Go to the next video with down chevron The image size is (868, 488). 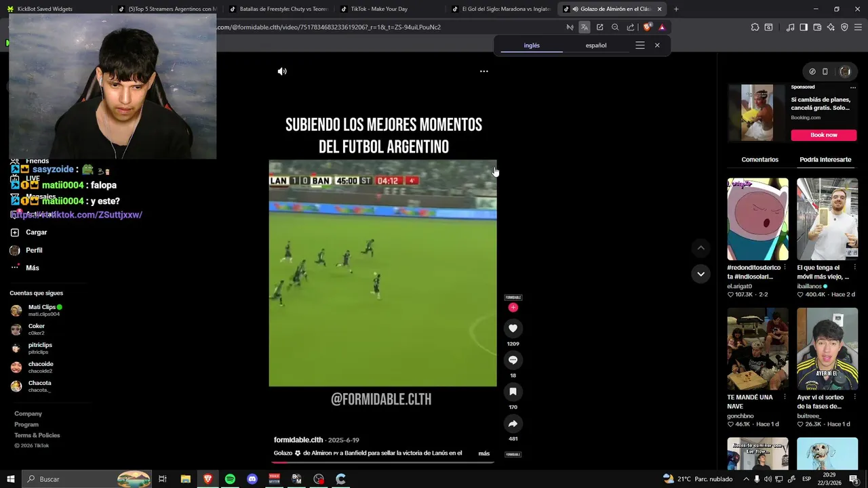(x=701, y=274)
